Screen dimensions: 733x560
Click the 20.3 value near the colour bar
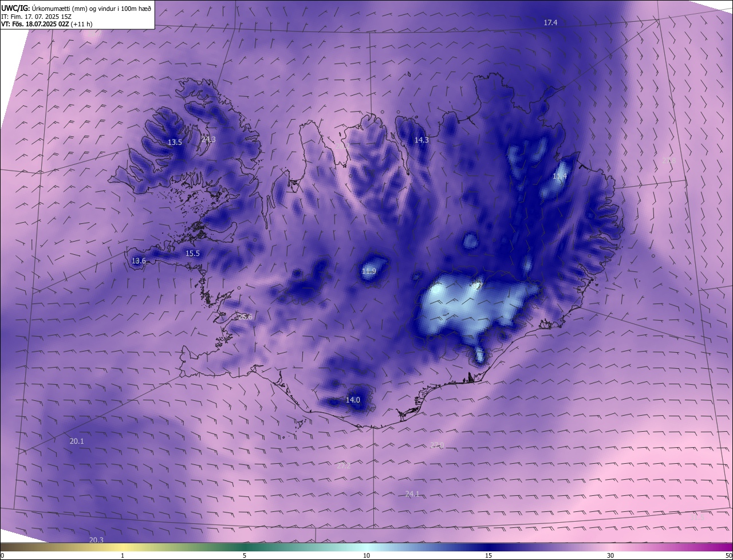(x=96, y=540)
